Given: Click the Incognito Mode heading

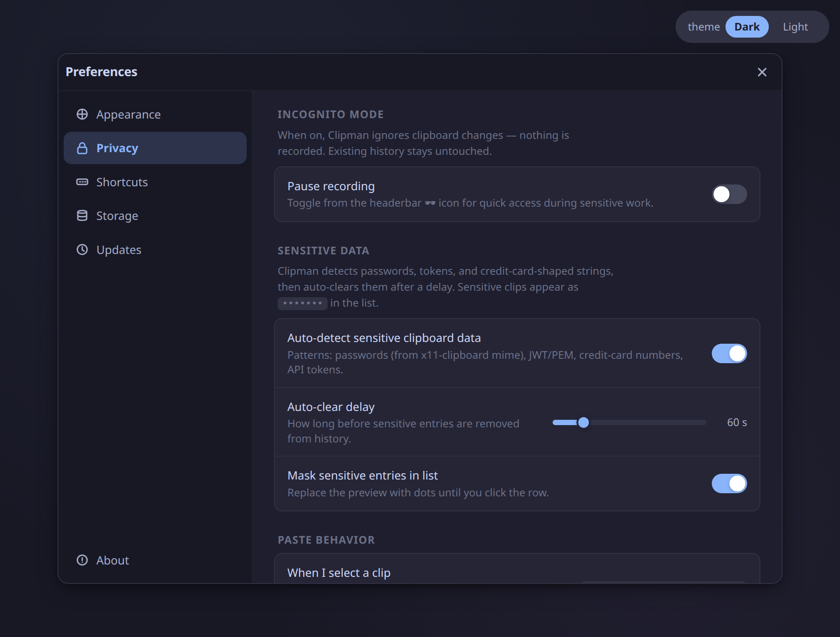Looking at the screenshot, I should click(x=330, y=115).
